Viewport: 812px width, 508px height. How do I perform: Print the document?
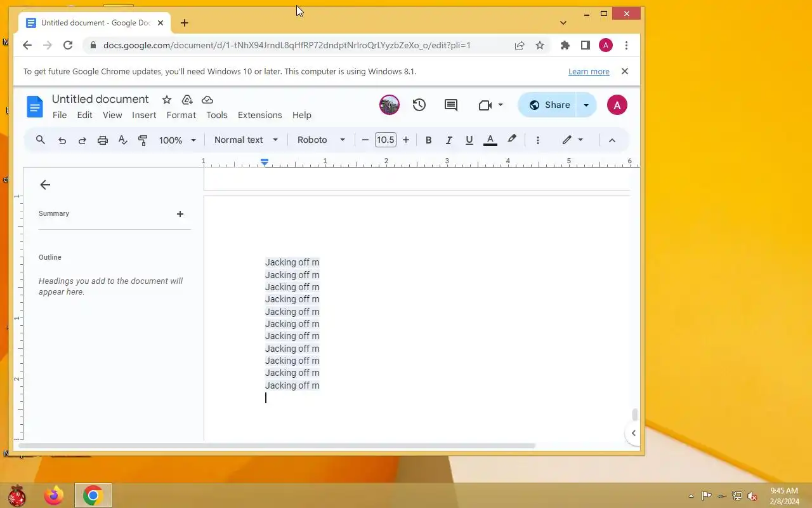[x=103, y=140]
